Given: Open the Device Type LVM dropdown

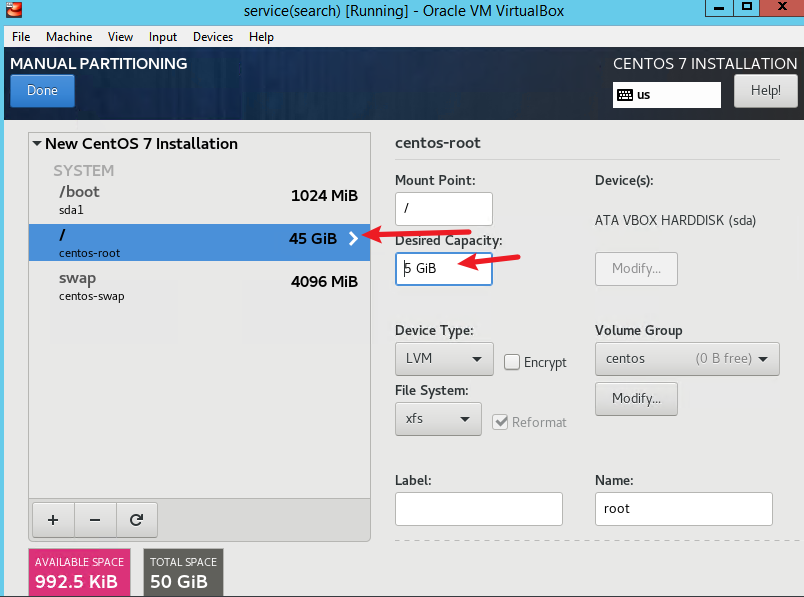Looking at the screenshot, I should [x=444, y=359].
